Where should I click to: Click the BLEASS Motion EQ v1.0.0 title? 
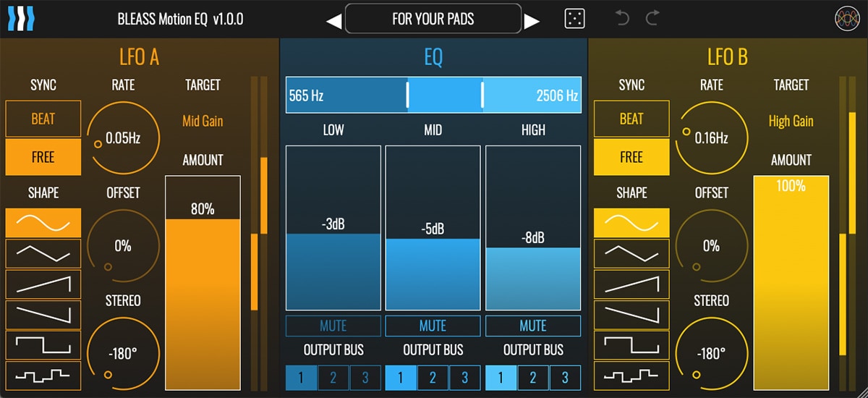coord(180,20)
